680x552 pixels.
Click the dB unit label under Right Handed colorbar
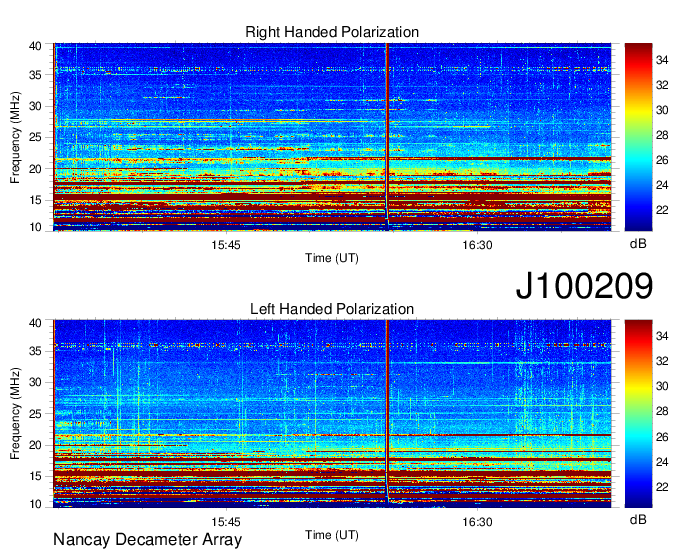[638, 244]
